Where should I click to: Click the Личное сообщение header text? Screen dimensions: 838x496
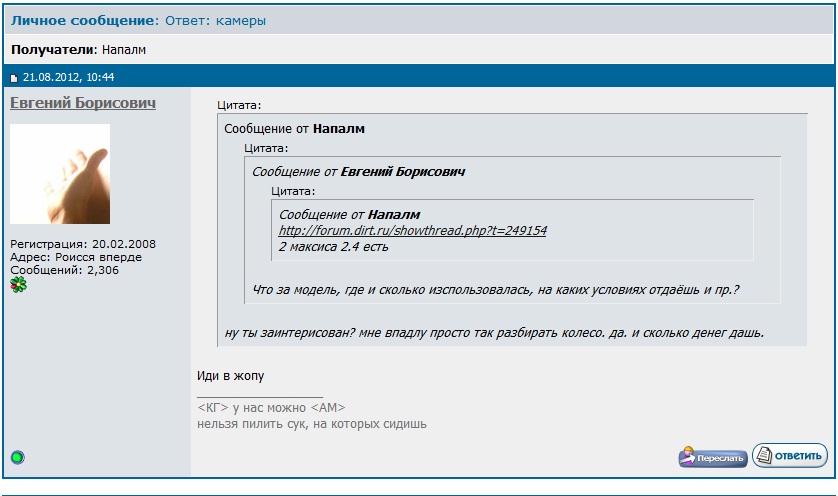85,20
